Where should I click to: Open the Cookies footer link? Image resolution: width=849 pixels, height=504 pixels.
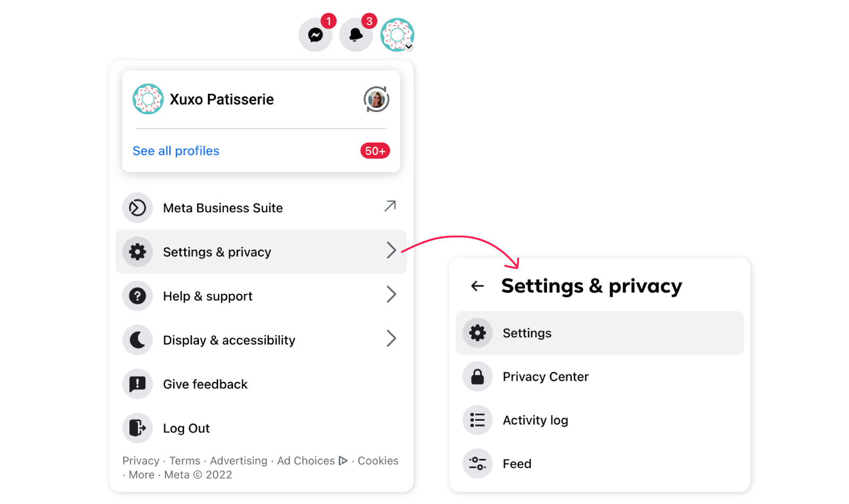click(x=378, y=460)
